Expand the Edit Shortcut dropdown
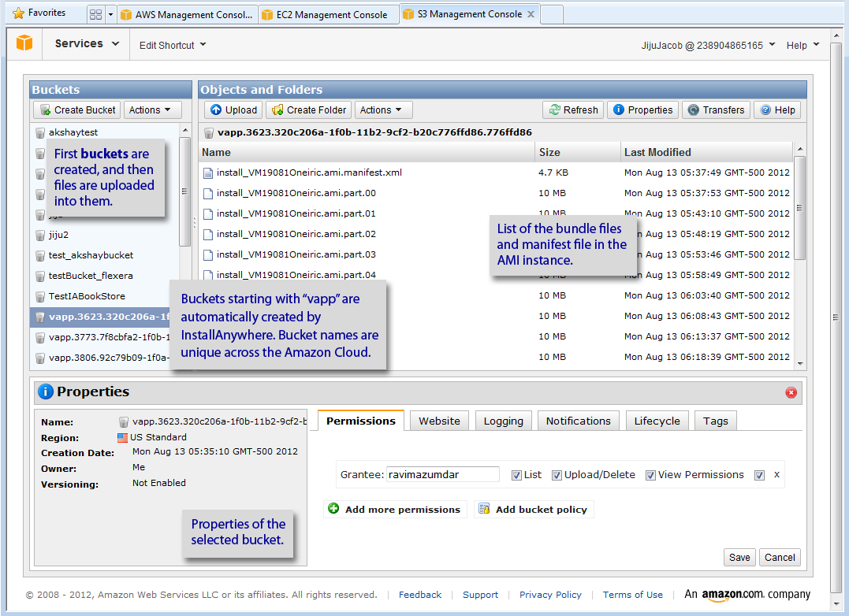This screenshot has width=849, height=616. coord(173,45)
